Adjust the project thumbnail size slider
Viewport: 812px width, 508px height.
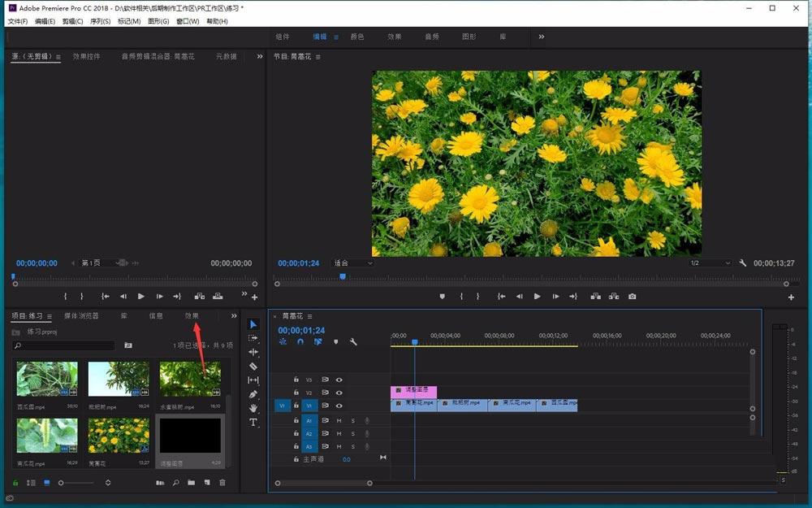[61, 483]
